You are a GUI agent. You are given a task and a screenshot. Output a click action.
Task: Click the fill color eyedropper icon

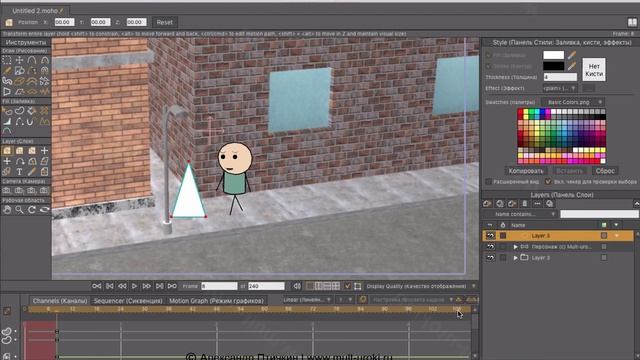[572, 55]
